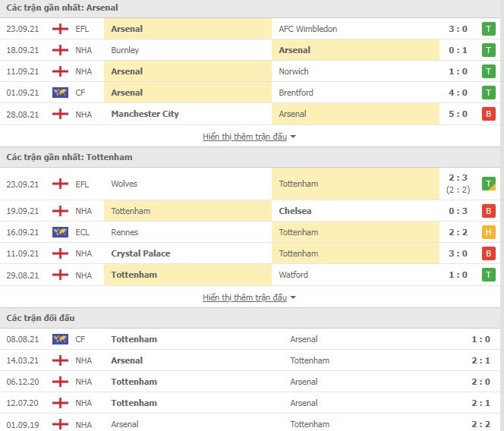Click world flag icon on Rennes ECL row
Screen dimensions: 504x431
click(60, 232)
